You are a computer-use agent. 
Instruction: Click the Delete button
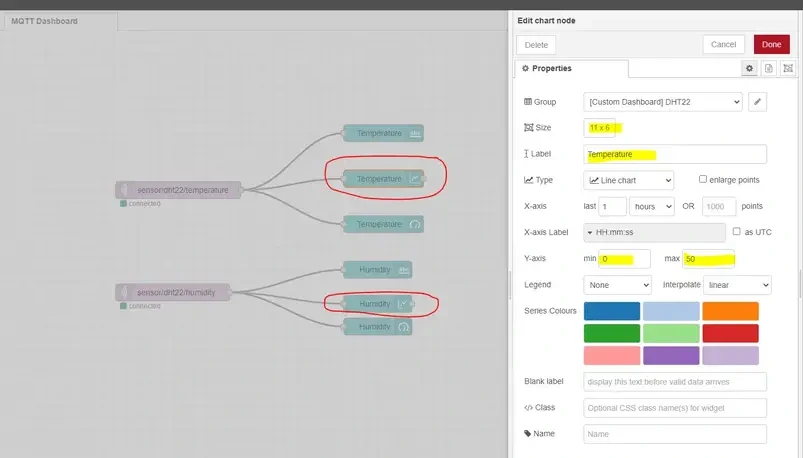[x=536, y=45]
